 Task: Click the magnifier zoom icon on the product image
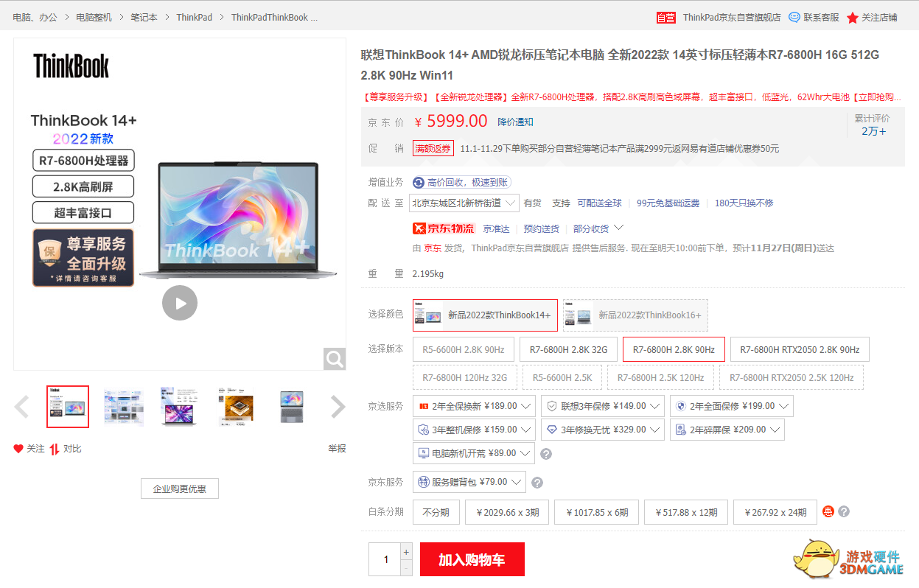(334, 359)
